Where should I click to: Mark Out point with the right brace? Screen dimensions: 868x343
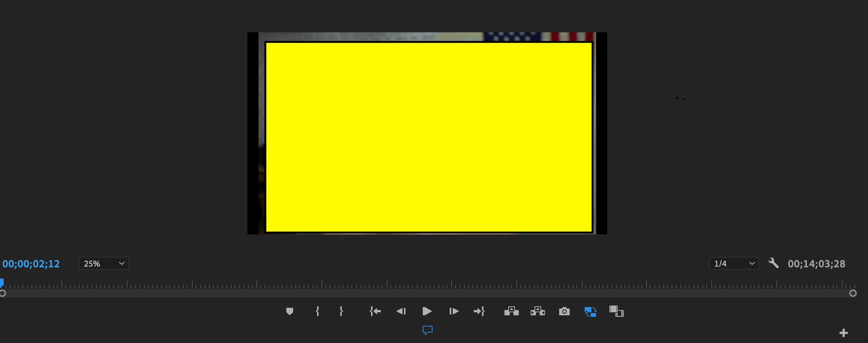click(x=341, y=311)
